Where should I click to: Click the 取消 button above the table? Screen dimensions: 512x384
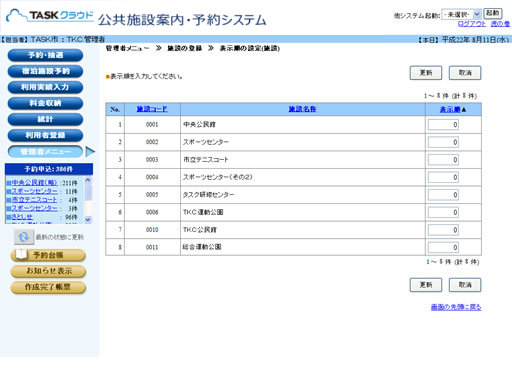click(x=465, y=73)
